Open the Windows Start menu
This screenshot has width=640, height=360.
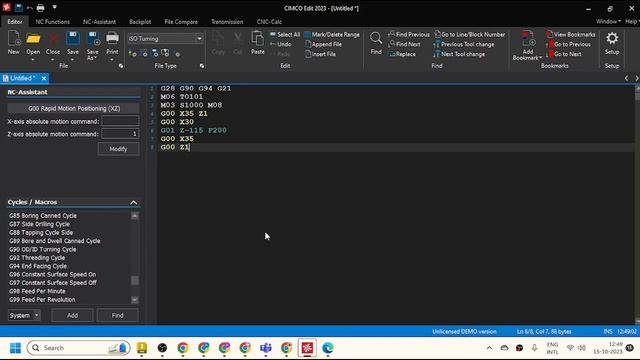[16, 348]
